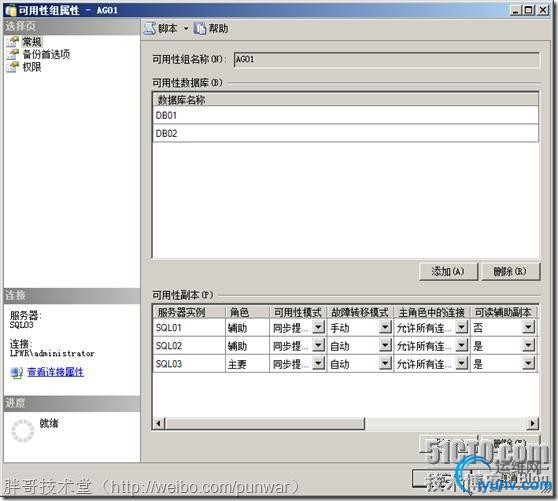Click the 数据库名称 column header
Screen dimensions: 558x501
pos(345,100)
